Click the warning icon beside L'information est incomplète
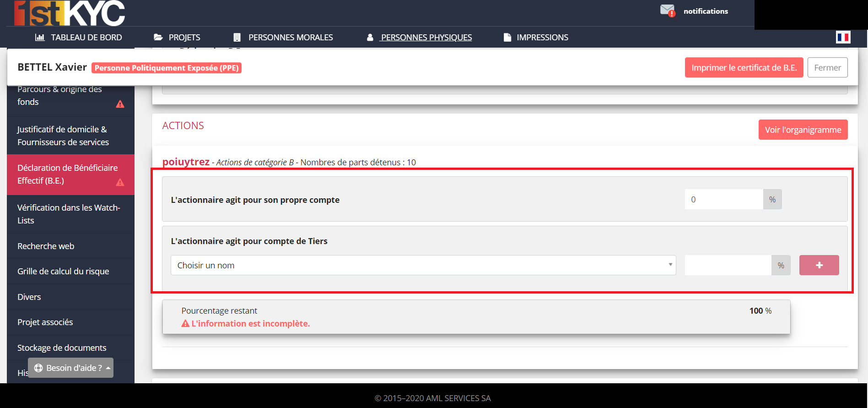The height and width of the screenshot is (408, 868). [185, 323]
